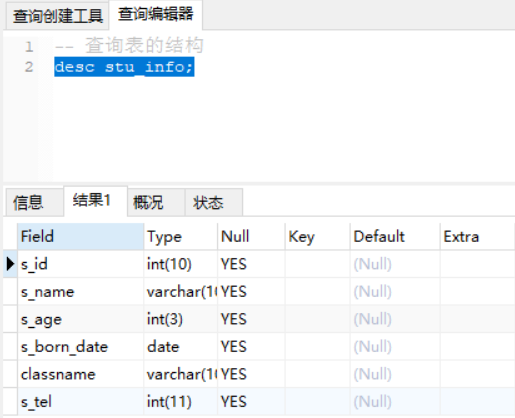Click the YES cell in s_name row
Image resolution: width=515 pixels, height=418 pixels.
pos(251,292)
